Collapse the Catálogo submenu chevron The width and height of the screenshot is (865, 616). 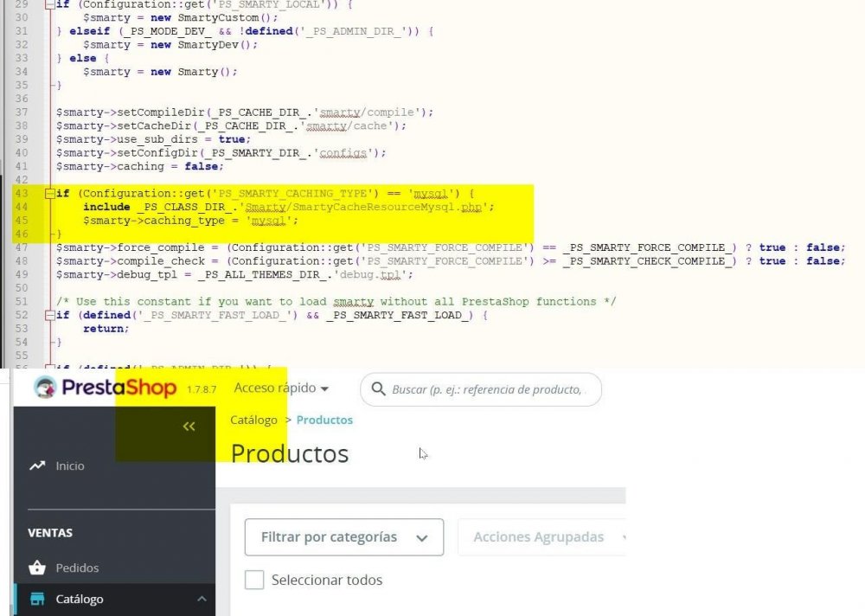[202, 599]
